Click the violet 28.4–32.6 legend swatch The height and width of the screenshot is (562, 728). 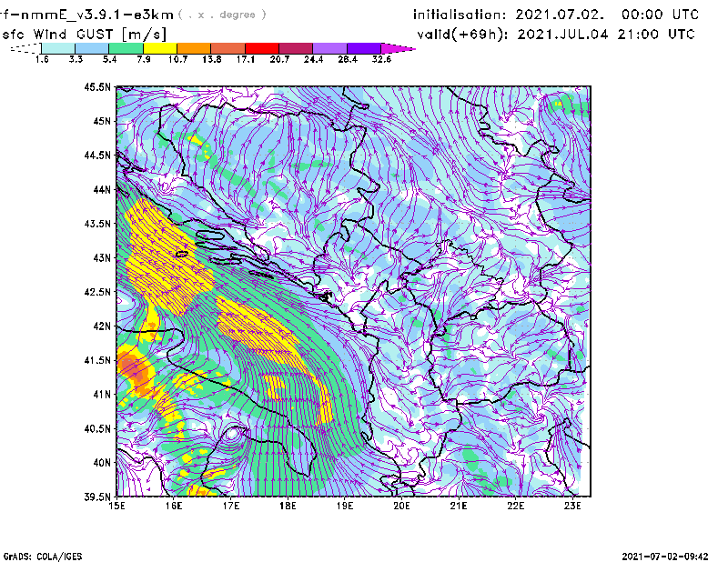coord(364,48)
